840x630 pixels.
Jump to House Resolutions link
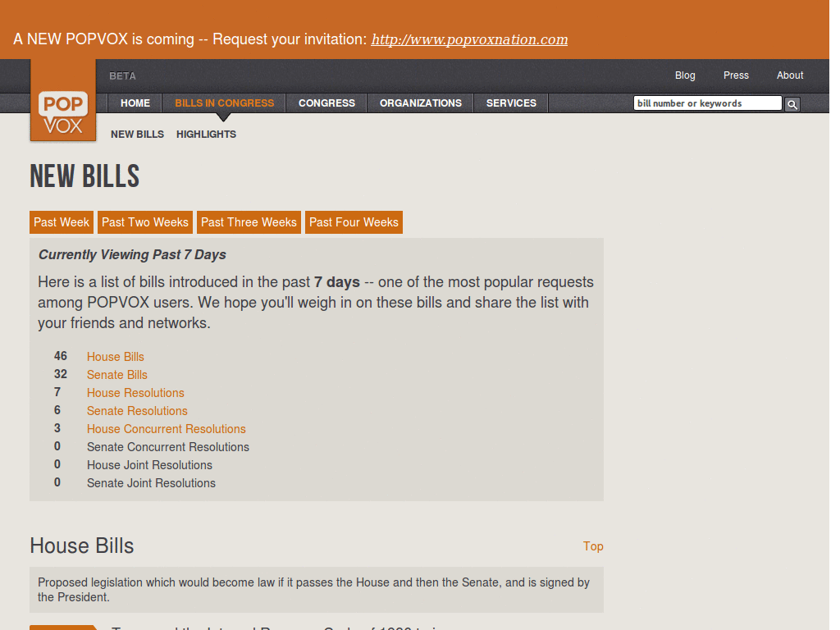tap(135, 393)
